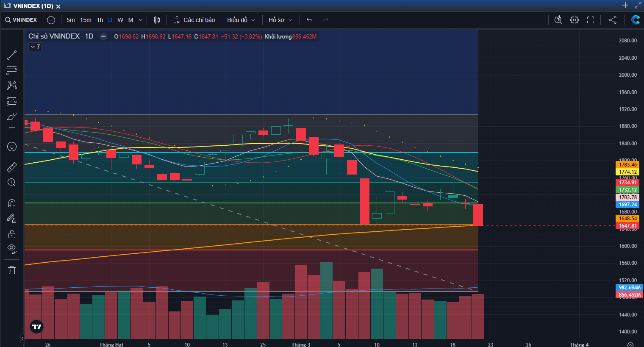Screen dimensions: 644x347
Task: Click the 982.694M volume label
Action: pyautogui.click(x=629, y=288)
